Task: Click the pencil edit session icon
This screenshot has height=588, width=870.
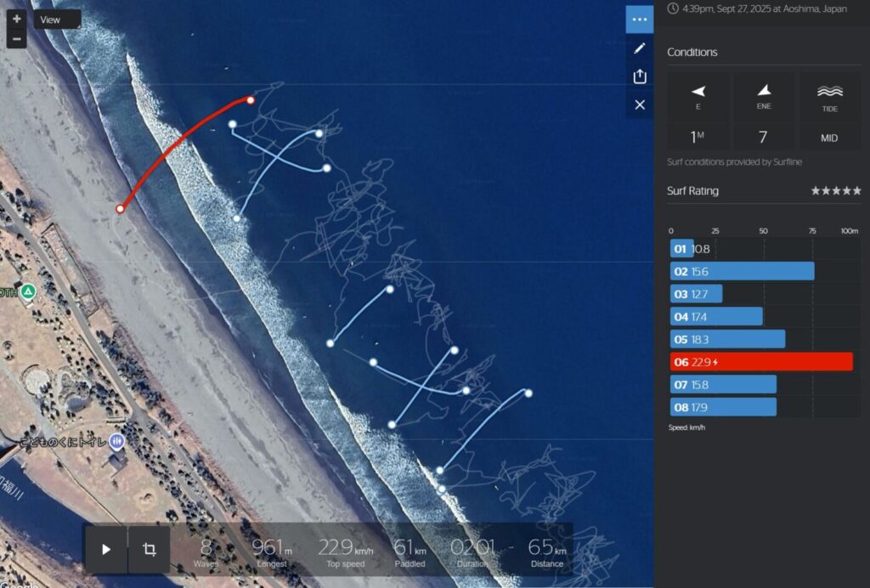Action: [640, 48]
